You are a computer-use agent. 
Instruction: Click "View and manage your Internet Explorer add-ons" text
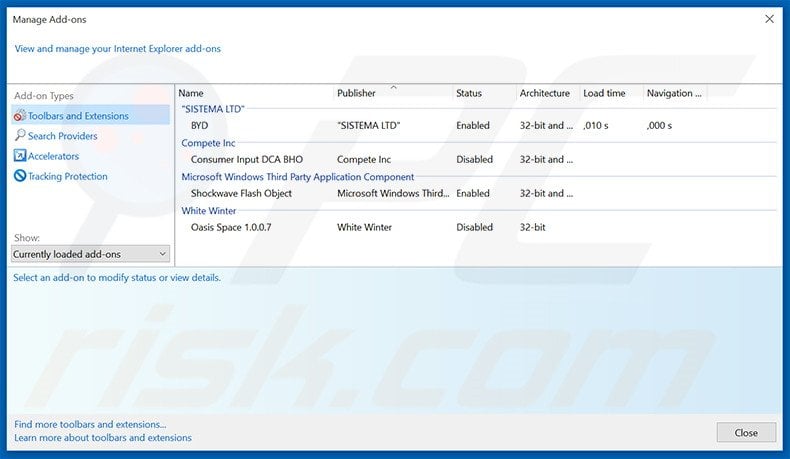tap(117, 48)
